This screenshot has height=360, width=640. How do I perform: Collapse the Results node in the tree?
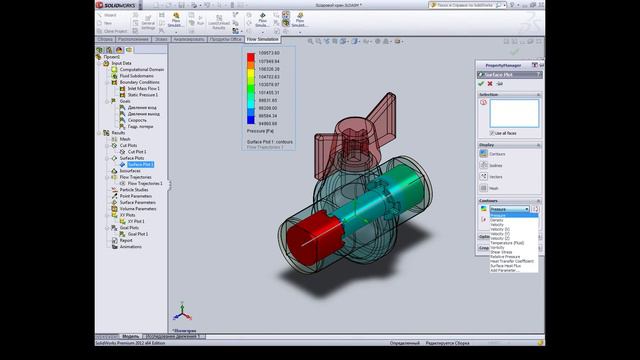pos(100,133)
